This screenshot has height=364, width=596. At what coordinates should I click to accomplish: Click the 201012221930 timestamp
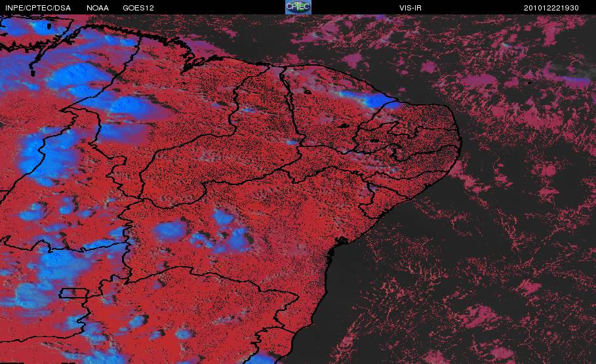pyautogui.click(x=551, y=8)
